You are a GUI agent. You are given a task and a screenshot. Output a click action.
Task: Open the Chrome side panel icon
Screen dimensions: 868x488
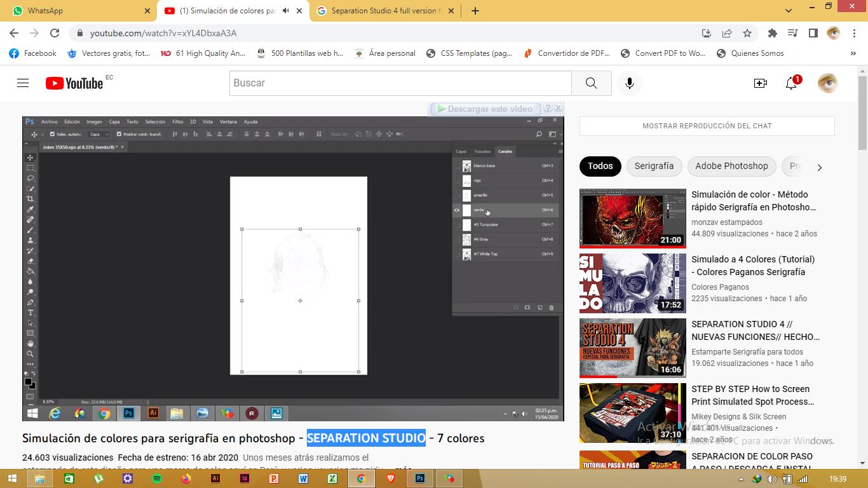(813, 33)
